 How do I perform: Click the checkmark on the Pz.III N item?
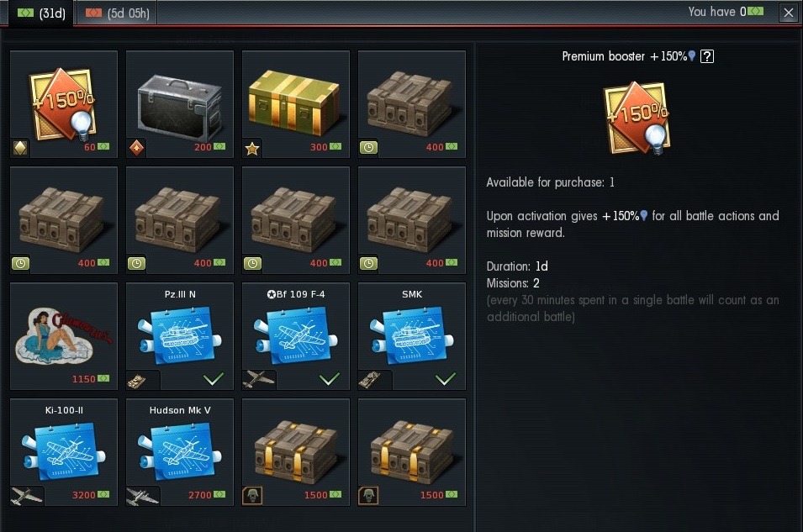214,379
